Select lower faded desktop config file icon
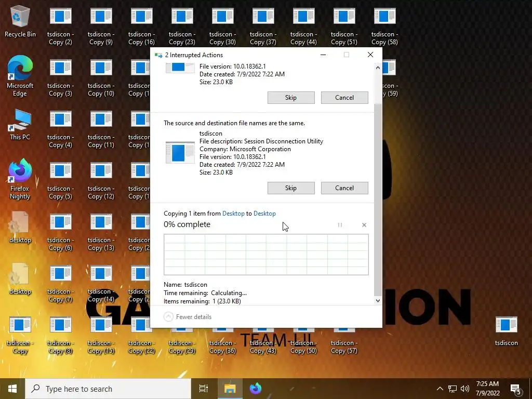Viewport: 532px width, 399px height. [20, 279]
